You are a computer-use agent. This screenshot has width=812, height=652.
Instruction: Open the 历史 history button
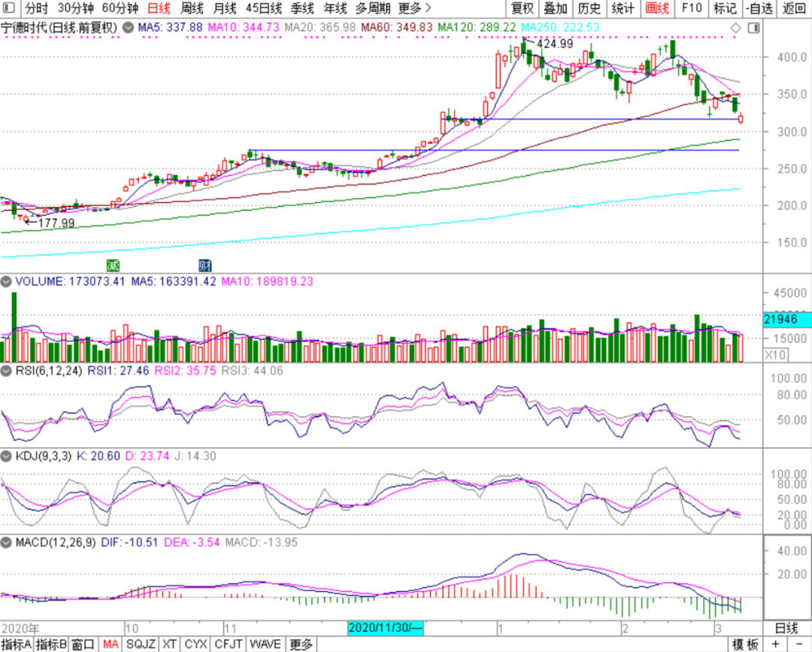click(x=589, y=8)
